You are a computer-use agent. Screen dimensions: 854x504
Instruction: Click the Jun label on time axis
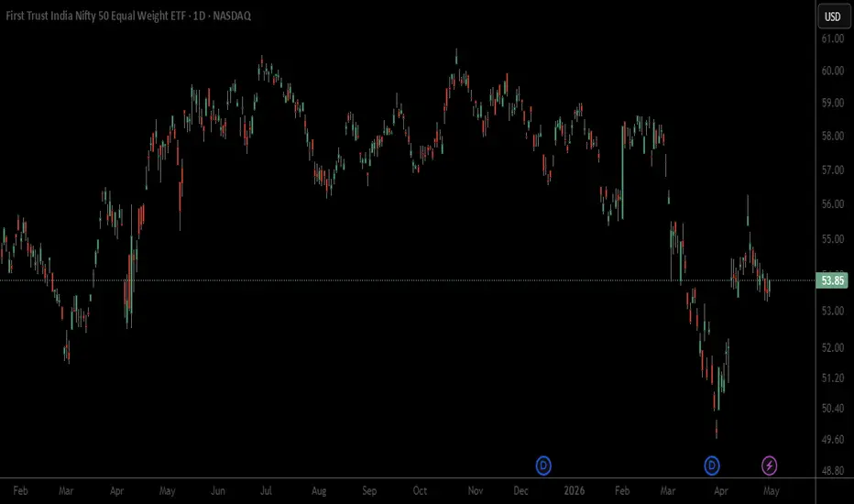pyautogui.click(x=218, y=491)
